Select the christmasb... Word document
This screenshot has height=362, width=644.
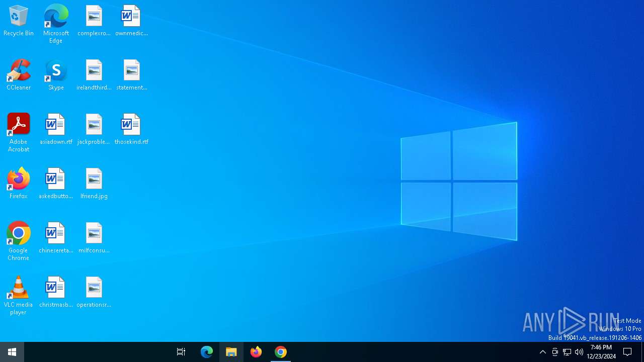(56, 293)
